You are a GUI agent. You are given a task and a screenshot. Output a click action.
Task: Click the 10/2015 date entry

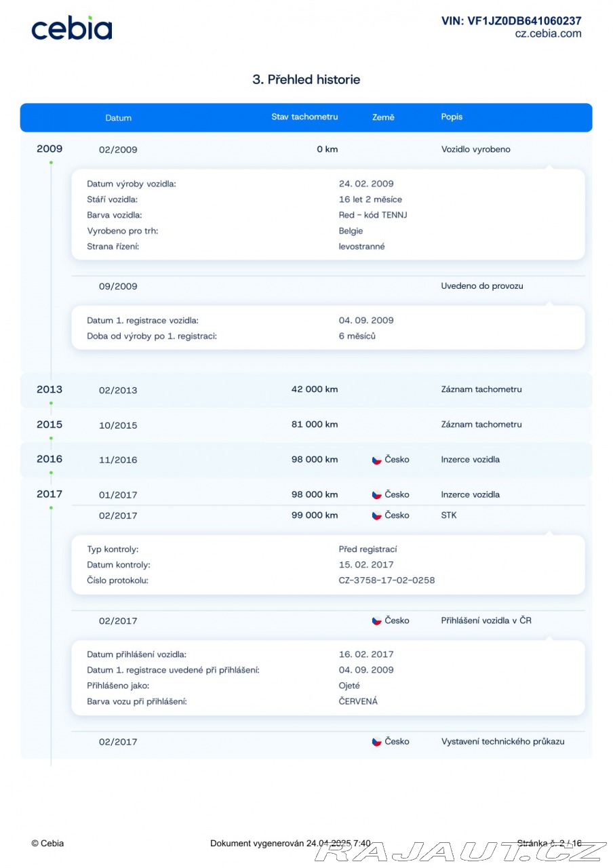(118, 425)
